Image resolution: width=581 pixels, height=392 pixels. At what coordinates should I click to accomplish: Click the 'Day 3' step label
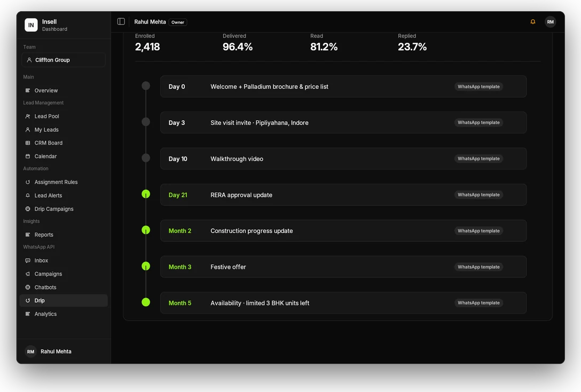point(177,123)
